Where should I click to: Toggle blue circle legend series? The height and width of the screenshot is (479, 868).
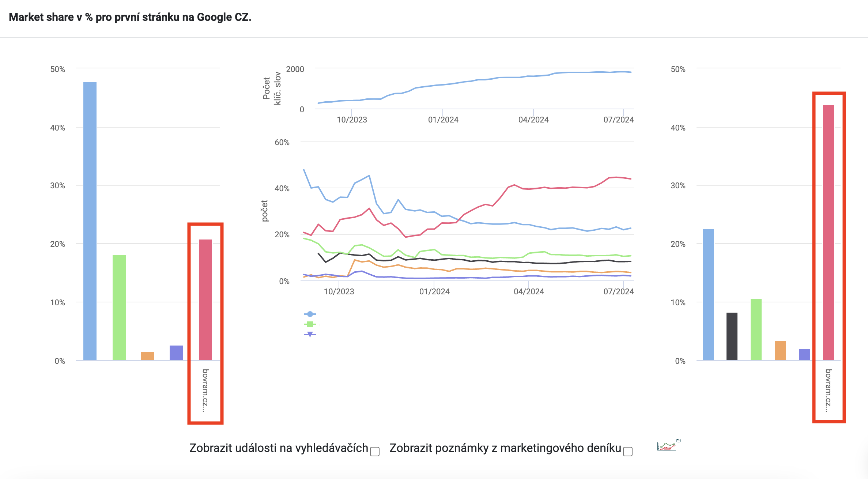pos(310,314)
